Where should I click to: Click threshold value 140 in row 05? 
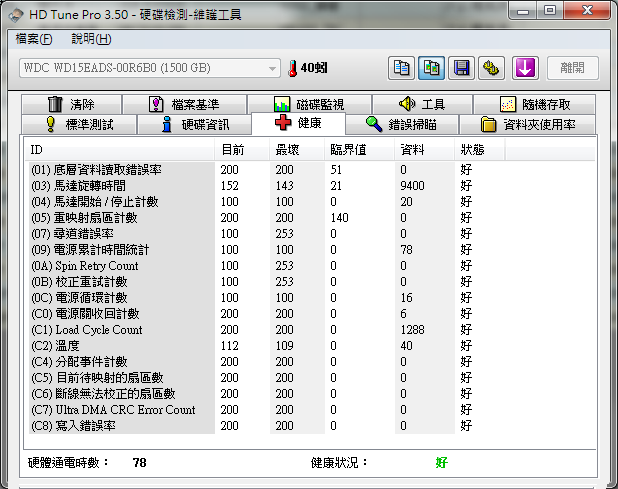click(339, 218)
